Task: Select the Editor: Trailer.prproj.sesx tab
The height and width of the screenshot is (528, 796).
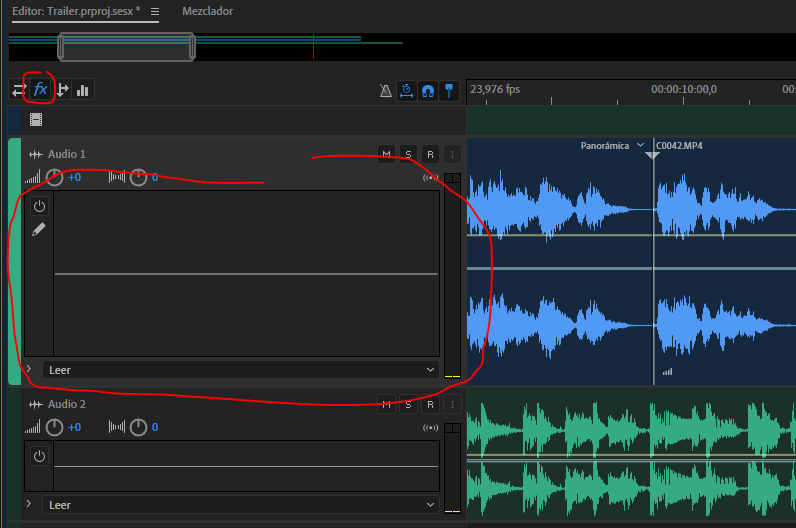Action: (x=76, y=11)
